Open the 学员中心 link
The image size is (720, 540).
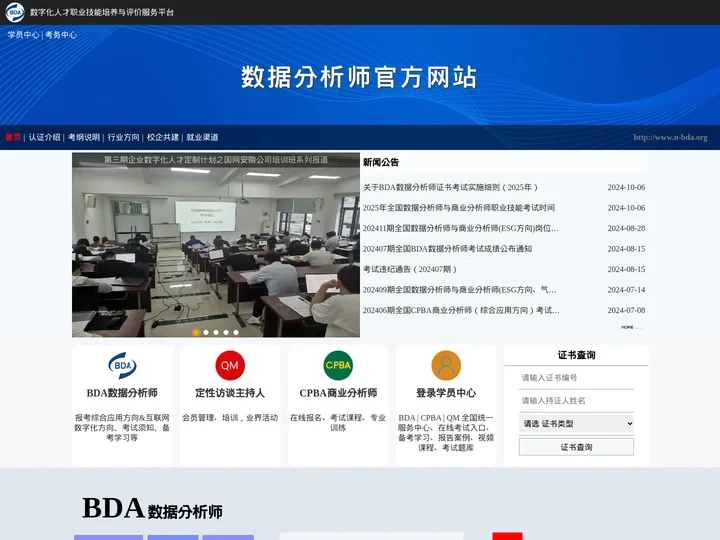[x=23, y=35]
